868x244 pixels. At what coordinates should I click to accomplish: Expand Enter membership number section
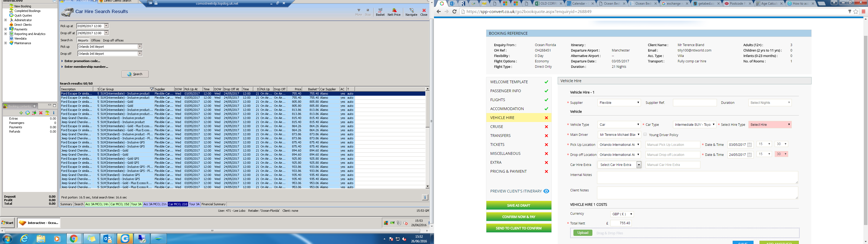[85, 67]
